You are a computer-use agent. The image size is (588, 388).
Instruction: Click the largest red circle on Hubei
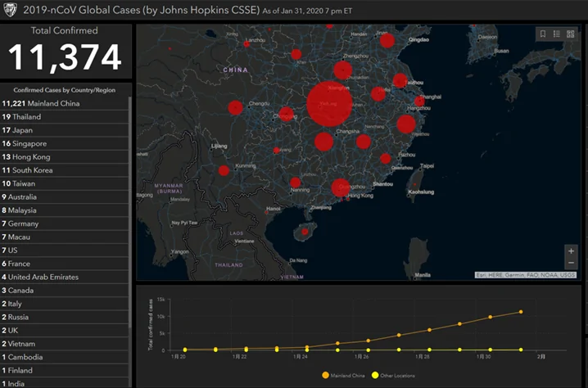pos(329,104)
